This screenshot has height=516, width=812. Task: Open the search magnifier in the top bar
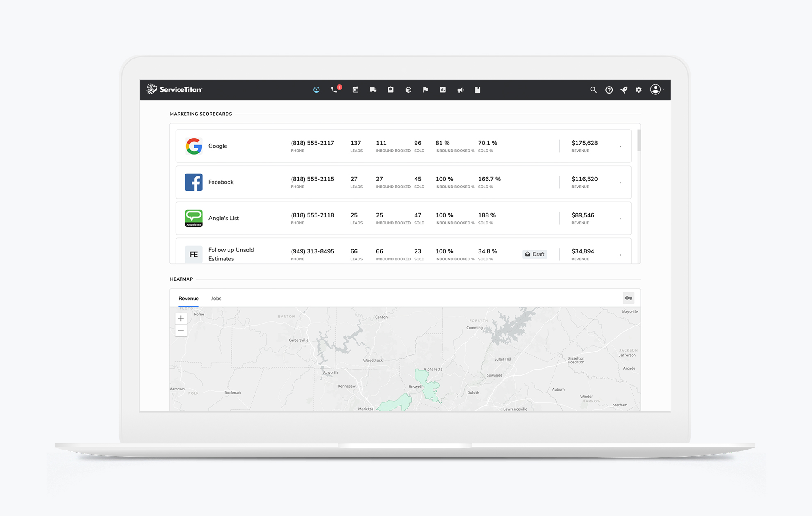pyautogui.click(x=593, y=89)
